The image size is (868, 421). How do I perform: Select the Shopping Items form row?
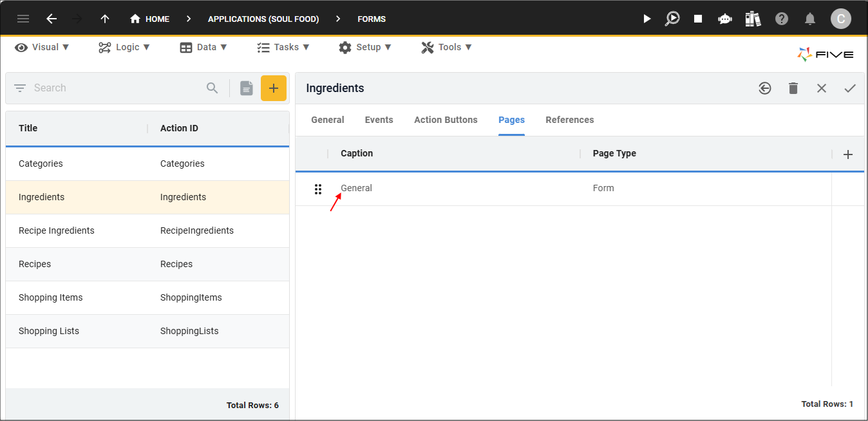147,297
